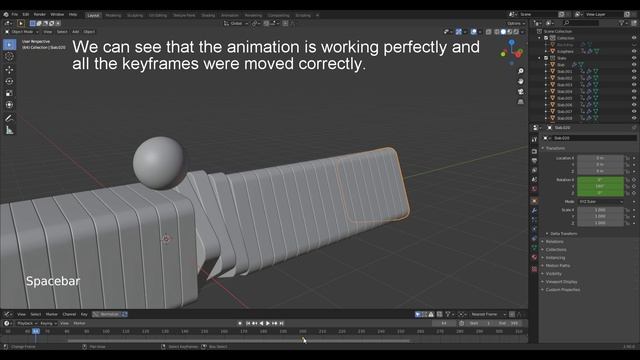Select Stab.002 in the outliner
Screen dimensions: 640x360
pos(564,78)
